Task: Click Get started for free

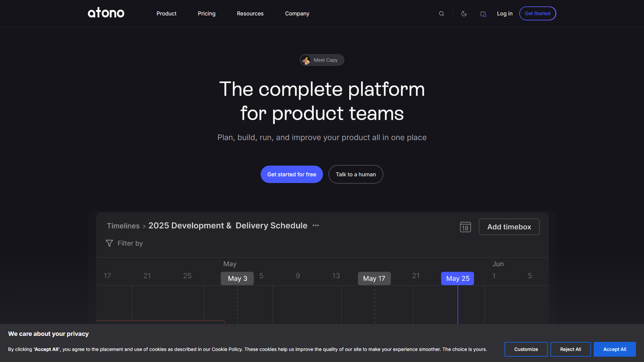Action: pos(291,175)
